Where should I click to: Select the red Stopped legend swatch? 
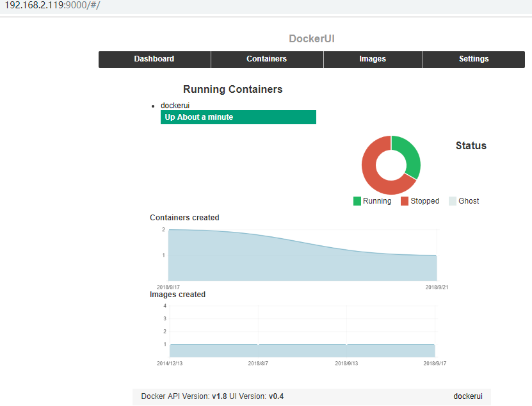click(405, 201)
